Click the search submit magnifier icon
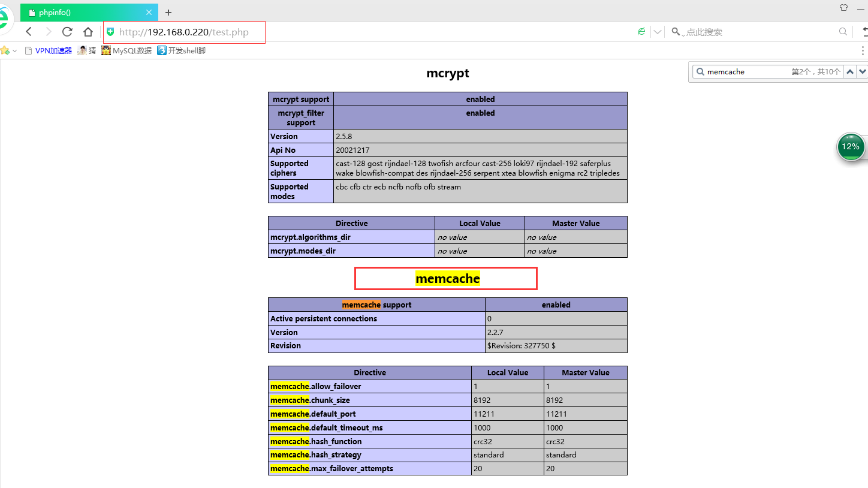This screenshot has height=488, width=868. pyautogui.click(x=843, y=32)
